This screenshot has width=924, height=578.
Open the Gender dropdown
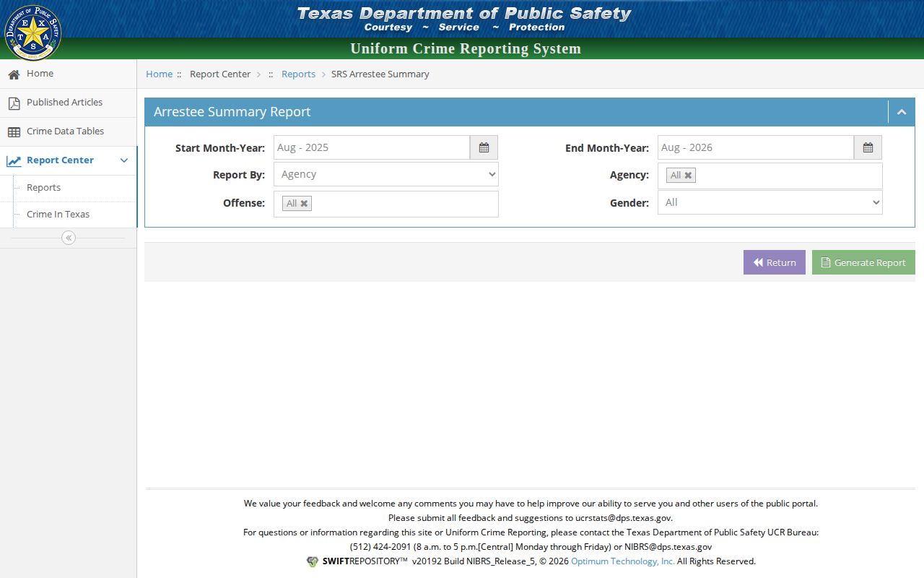click(x=770, y=202)
